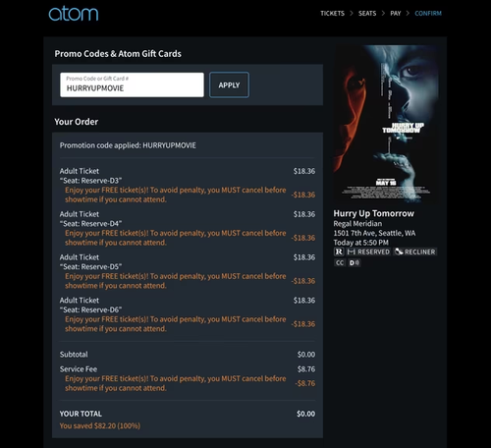Click the Your Order heading
The width and height of the screenshot is (491, 448).
(77, 122)
